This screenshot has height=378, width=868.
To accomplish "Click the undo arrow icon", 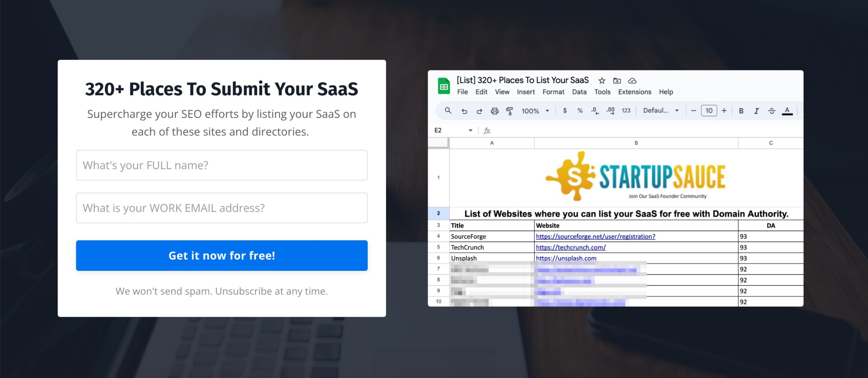I will [464, 111].
